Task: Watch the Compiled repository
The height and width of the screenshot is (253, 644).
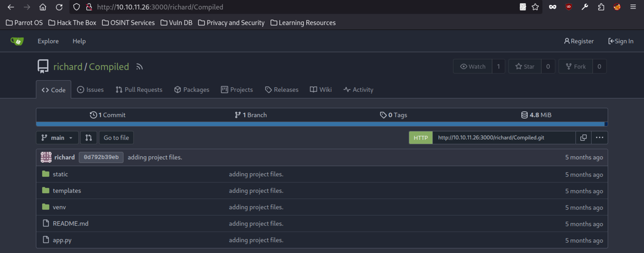Action: point(472,67)
